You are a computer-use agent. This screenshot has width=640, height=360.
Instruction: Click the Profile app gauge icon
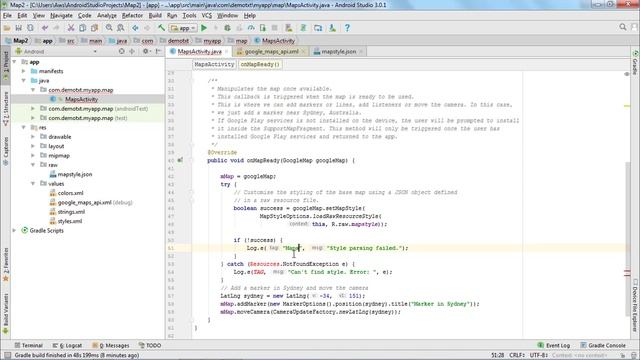[251, 28]
